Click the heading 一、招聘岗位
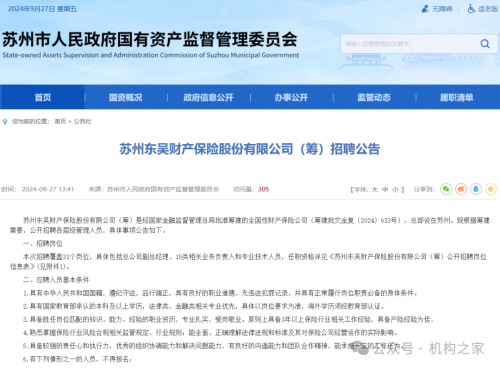This screenshot has height=368, width=500. pyautogui.click(x=43, y=244)
